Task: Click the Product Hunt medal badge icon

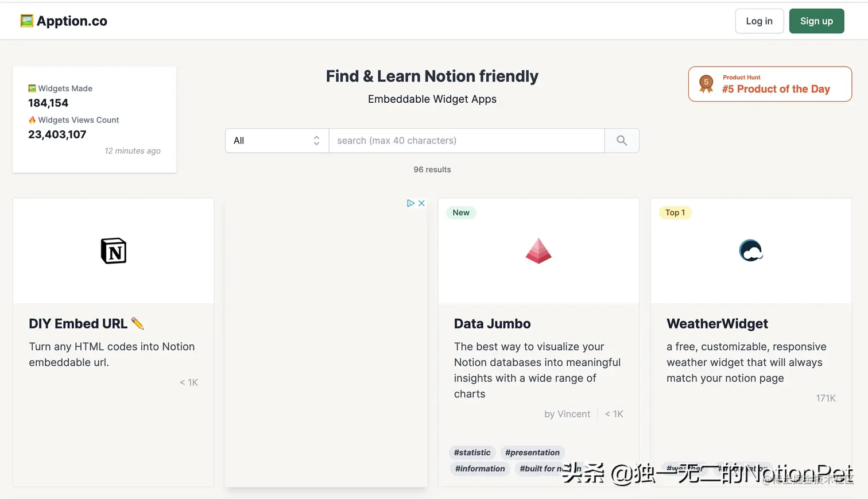Action: pyautogui.click(x=706, y=83)
